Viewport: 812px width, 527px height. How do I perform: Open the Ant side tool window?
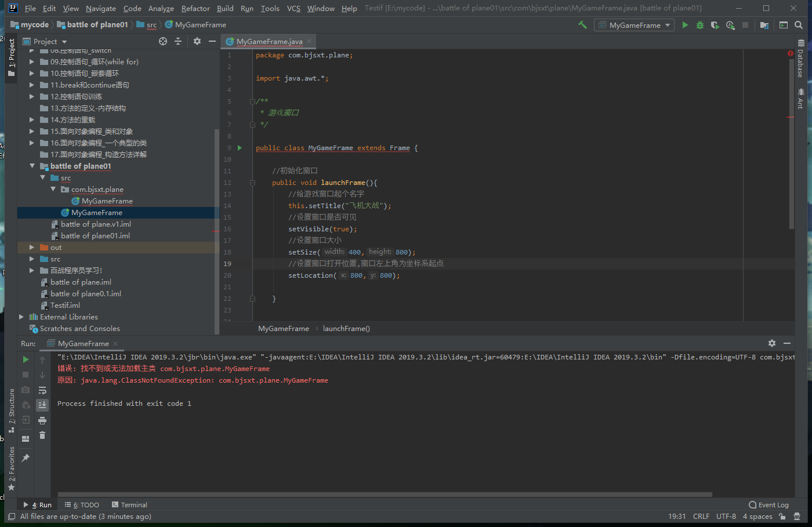800,99
